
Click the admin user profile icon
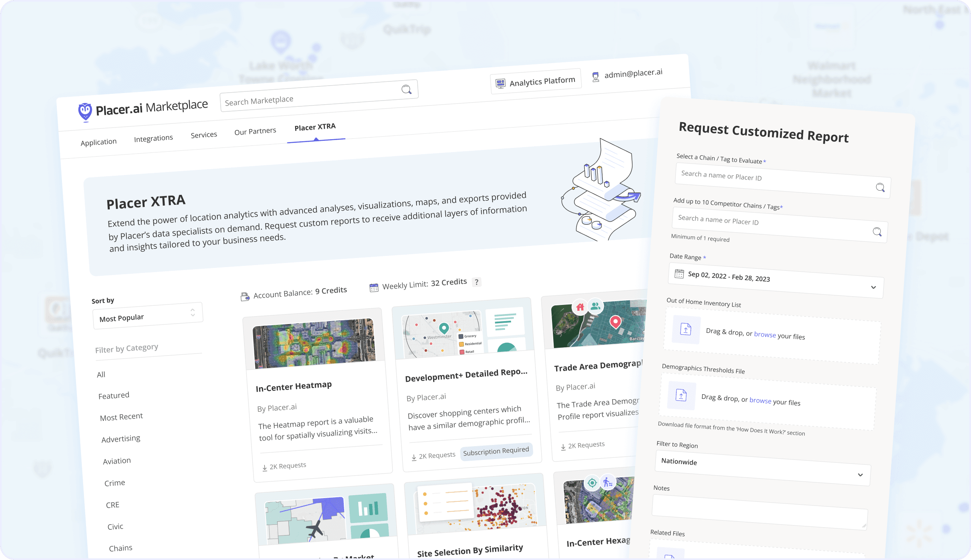(596, 77)
